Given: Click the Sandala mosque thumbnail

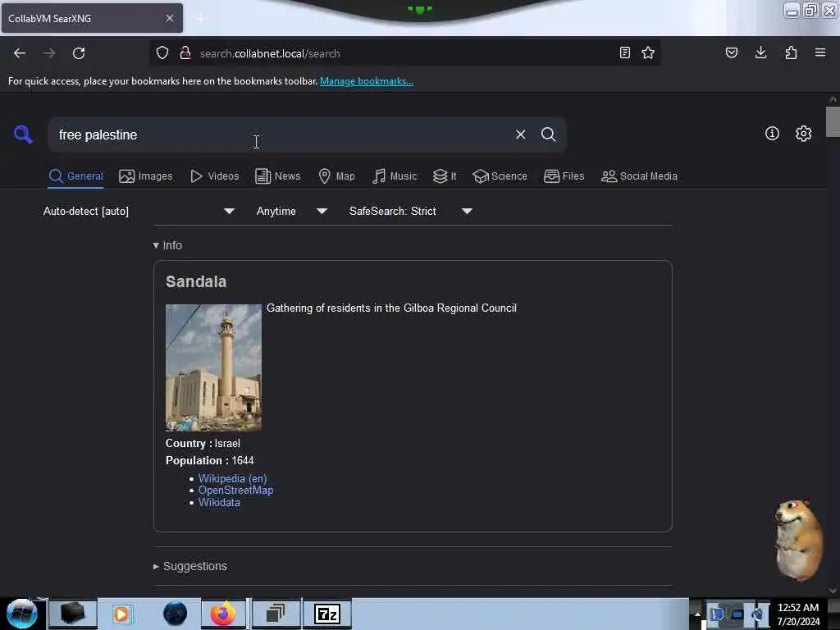Looking at the screenshot, I should [213, 367].
